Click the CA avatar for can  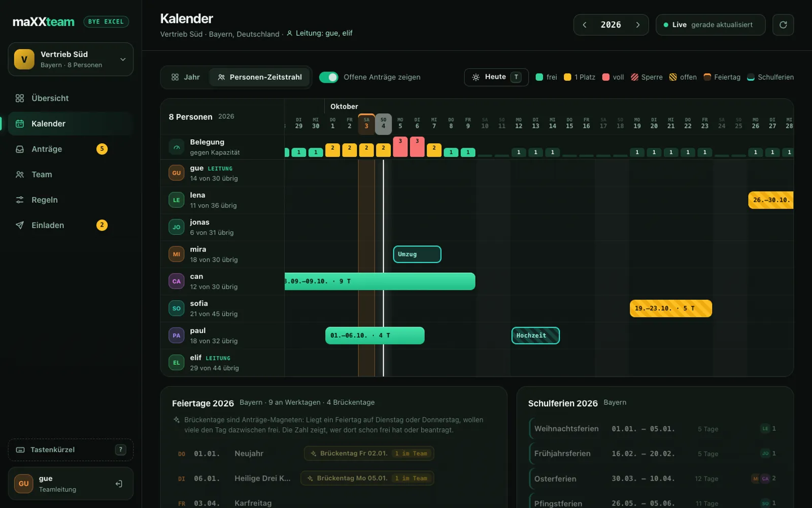(x=177, y=281)
